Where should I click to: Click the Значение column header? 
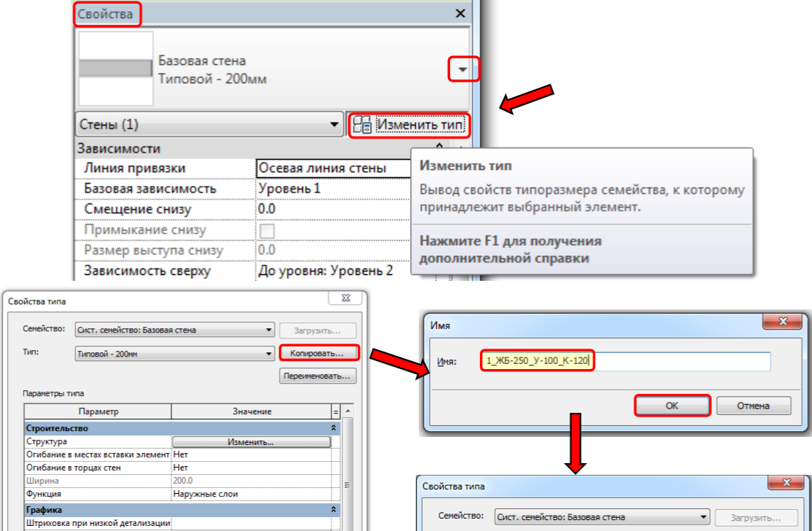tap(252, 411)
